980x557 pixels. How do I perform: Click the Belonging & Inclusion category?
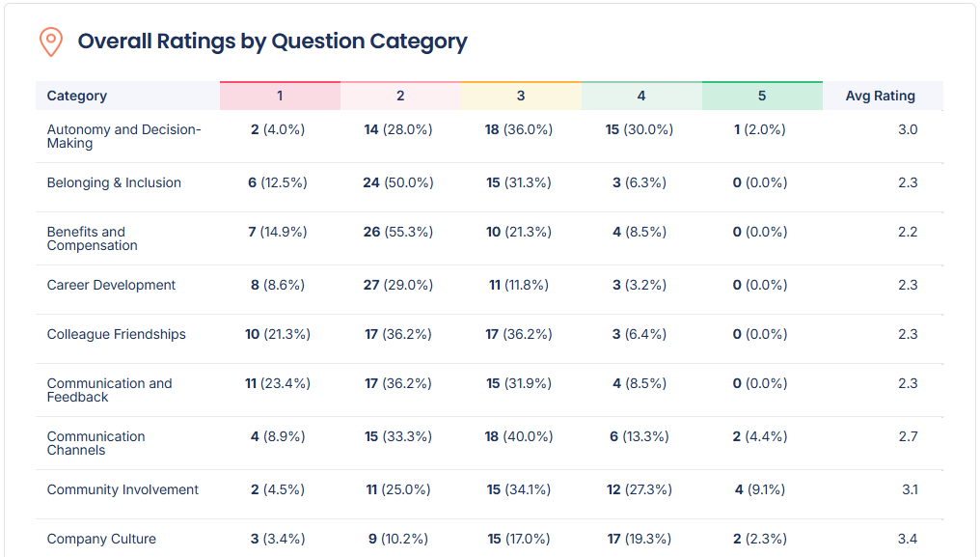[x=114, y=182]
